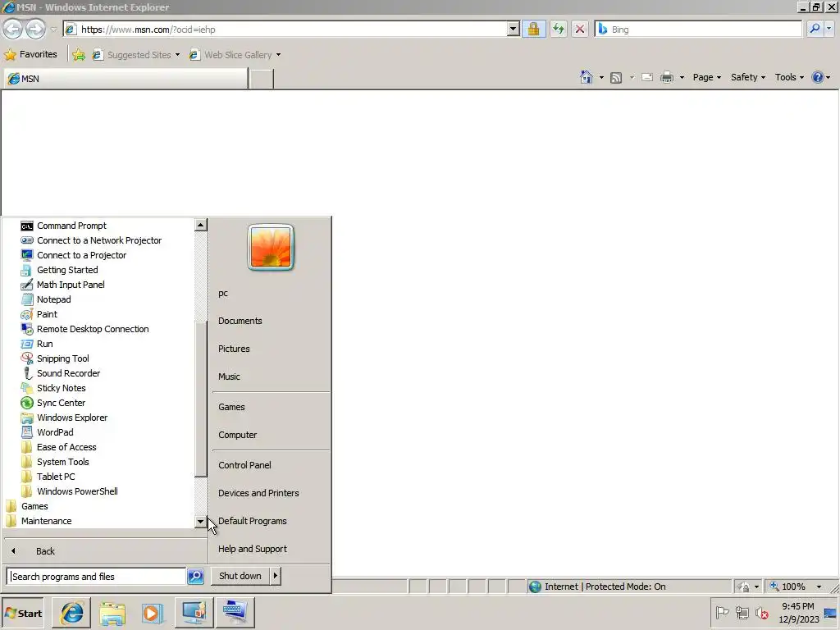Open Music from the start menu
Image resolution: width=840 pixels, height=630 pixels.
point(230,377)
